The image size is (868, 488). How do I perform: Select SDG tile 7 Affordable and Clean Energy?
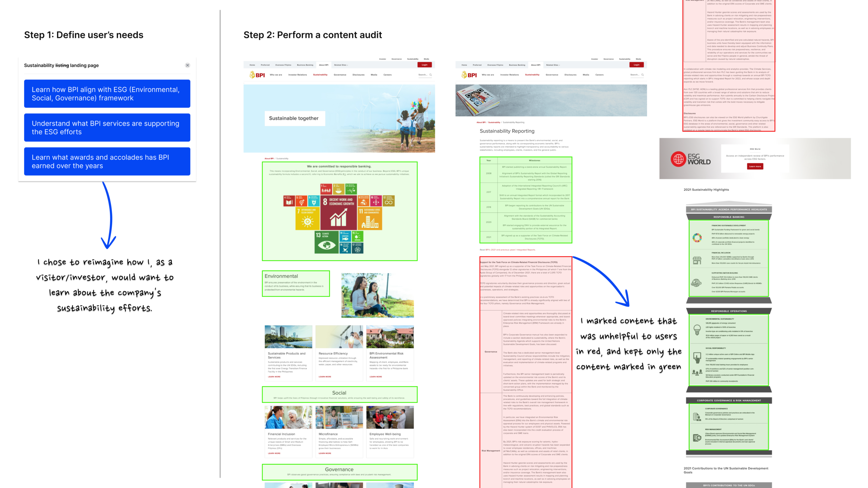point(308,218)
